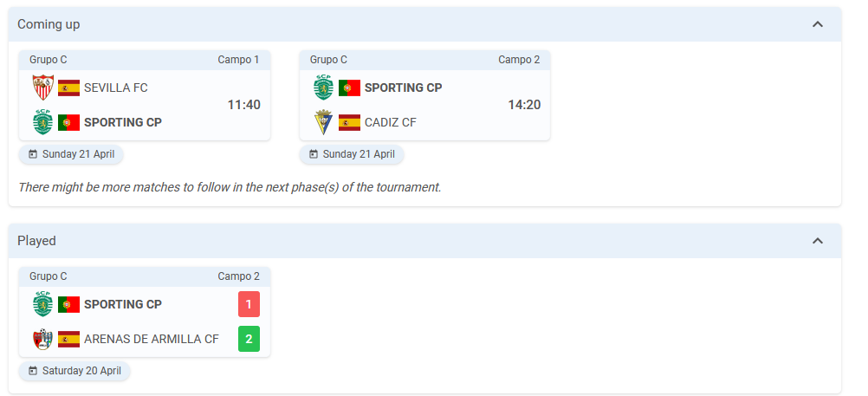Click Sporting CP crest in 14:20 match

pos(324,88)
